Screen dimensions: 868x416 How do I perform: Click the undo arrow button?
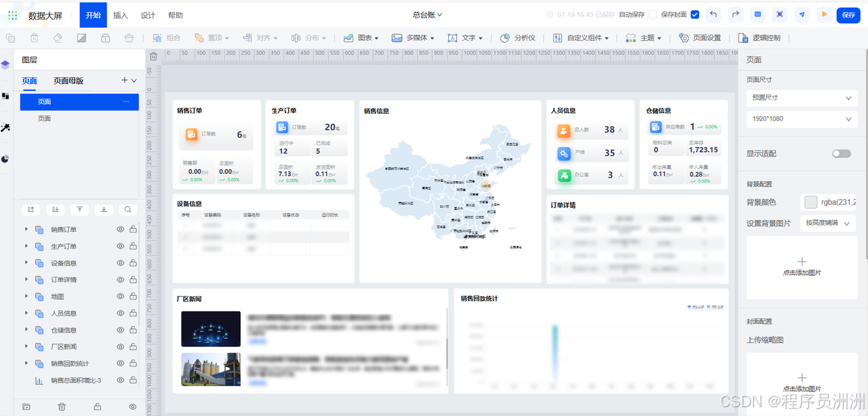(713, 14)
